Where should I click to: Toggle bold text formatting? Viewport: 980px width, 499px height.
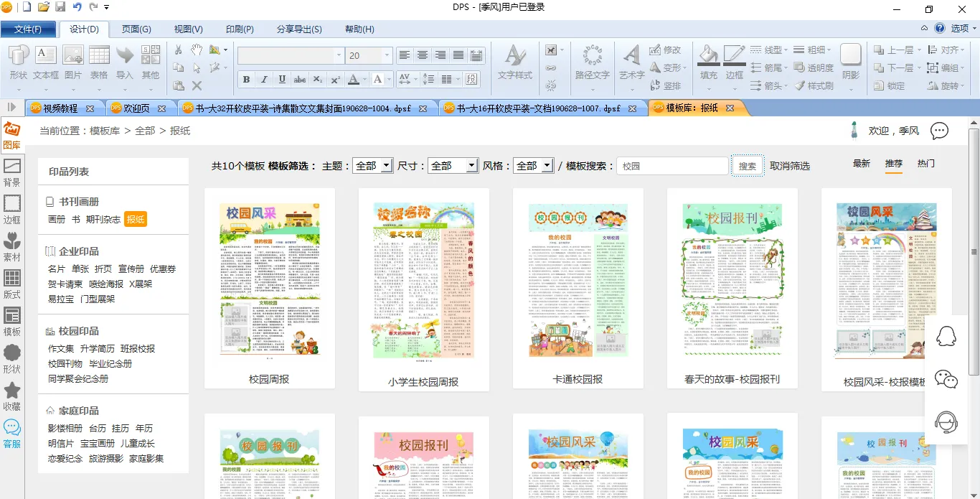coord(246,79)
